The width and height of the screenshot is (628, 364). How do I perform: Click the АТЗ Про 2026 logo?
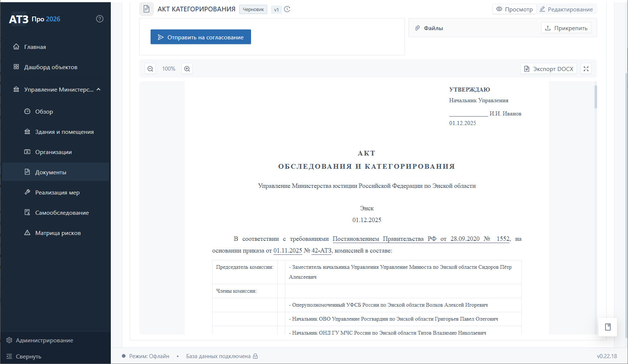click(35, 19)
